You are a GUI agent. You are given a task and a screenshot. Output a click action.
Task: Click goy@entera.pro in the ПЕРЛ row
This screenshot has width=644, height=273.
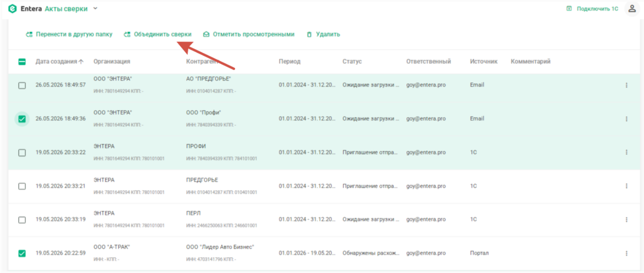coord(426,219)
